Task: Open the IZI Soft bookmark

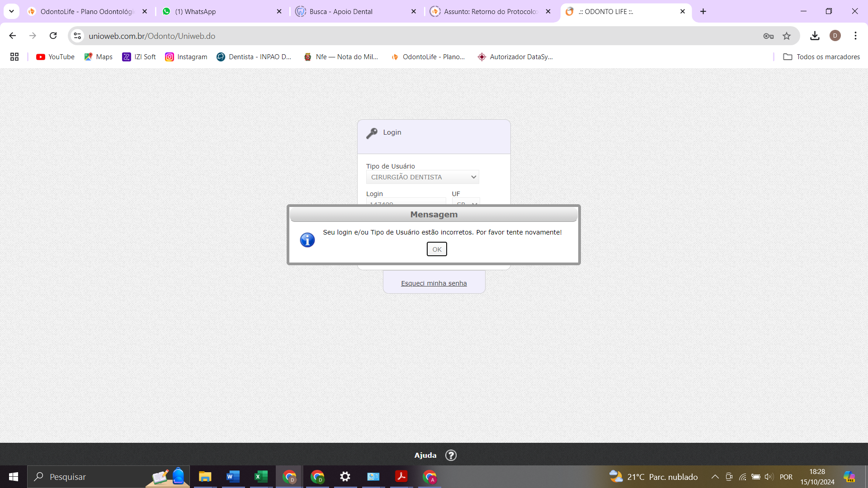Action: [x=139, y=57]
